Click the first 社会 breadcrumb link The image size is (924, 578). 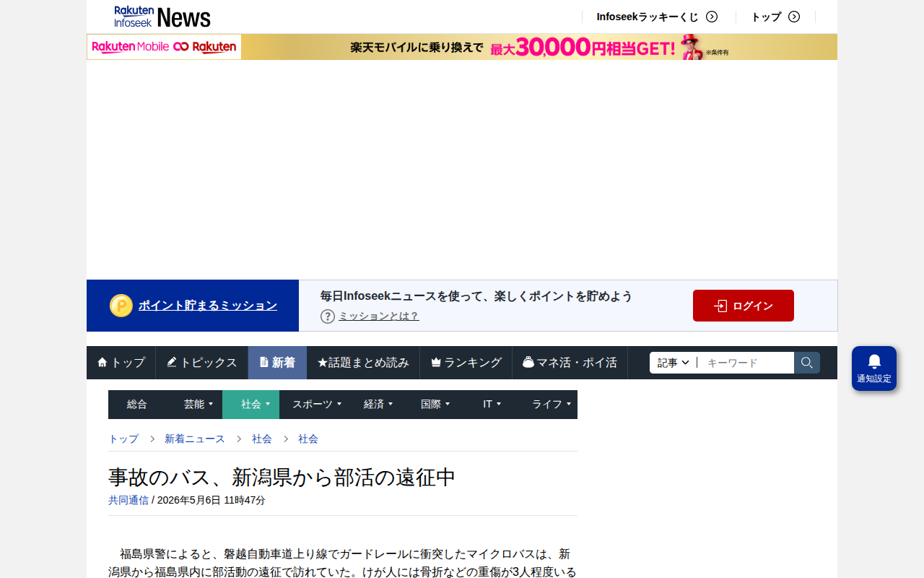point(262,439)
